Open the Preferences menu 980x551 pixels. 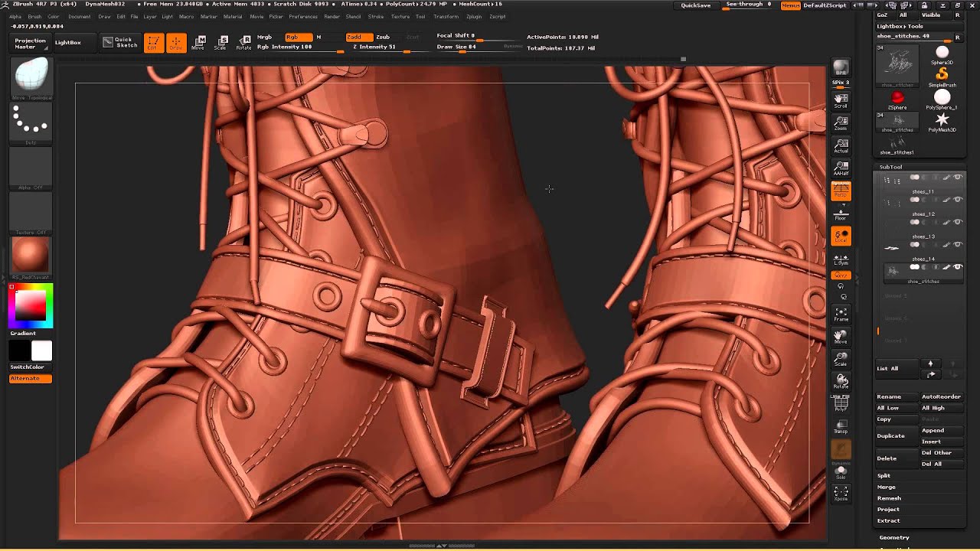pyautogui.click(x=303, y=16)
